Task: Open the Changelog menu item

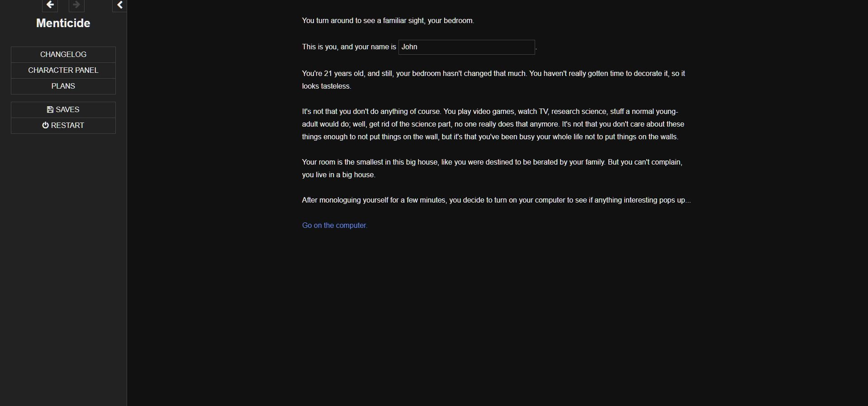Action: (x=63, y=55)
